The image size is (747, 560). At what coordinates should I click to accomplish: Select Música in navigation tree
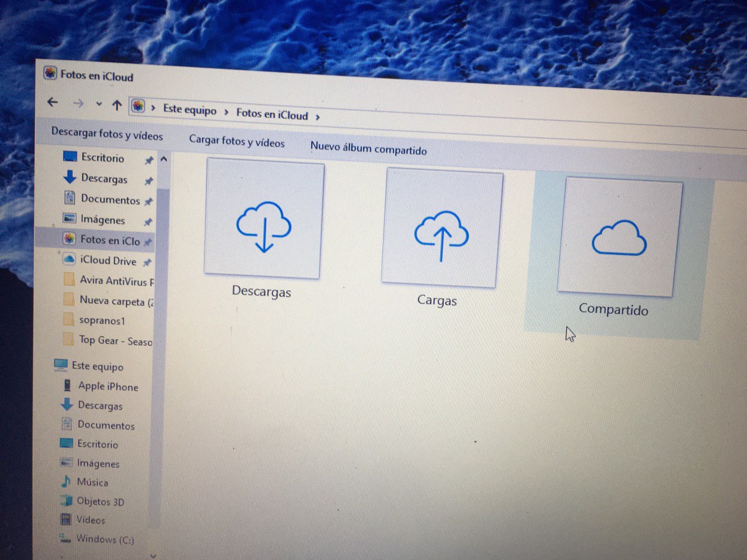pyautogui.click(x=92, y=482)
